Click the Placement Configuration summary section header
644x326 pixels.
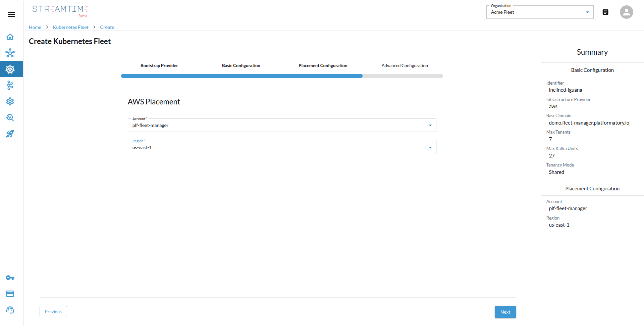tap(592, 189)
